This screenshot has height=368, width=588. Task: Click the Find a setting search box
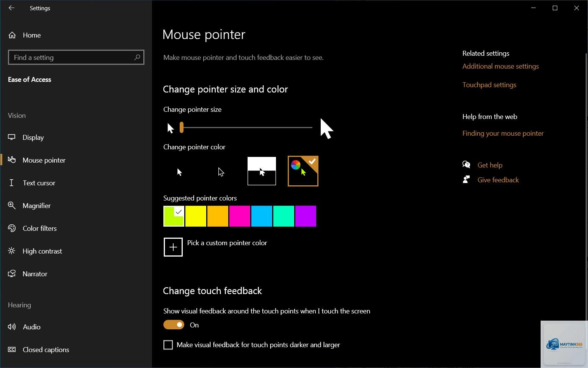click(76, 57)
